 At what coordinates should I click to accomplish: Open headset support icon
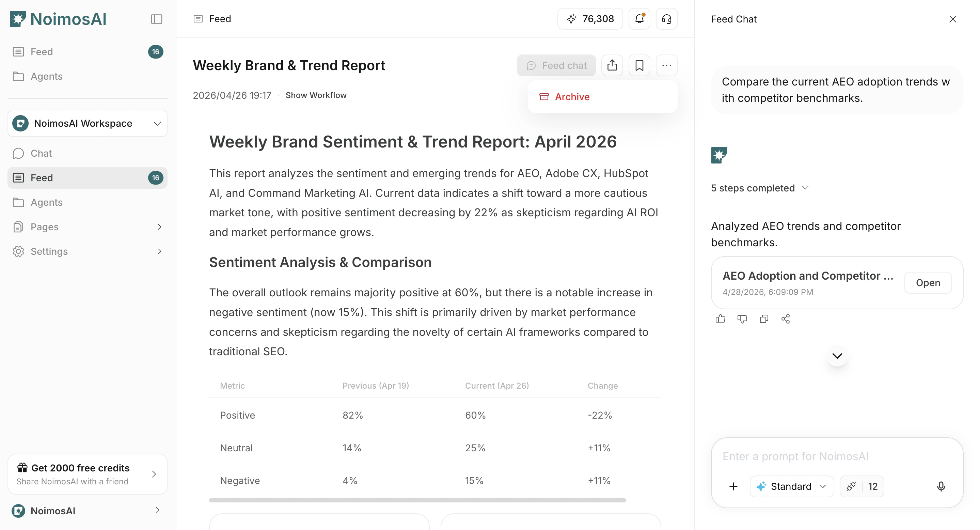[x=666, y=19]
